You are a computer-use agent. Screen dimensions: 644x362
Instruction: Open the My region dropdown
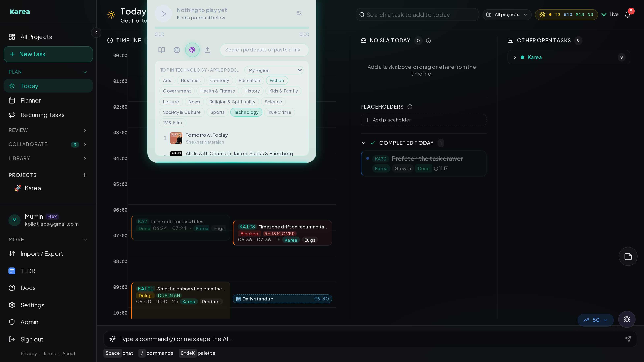pyautogui.click(x=274, y=70)
